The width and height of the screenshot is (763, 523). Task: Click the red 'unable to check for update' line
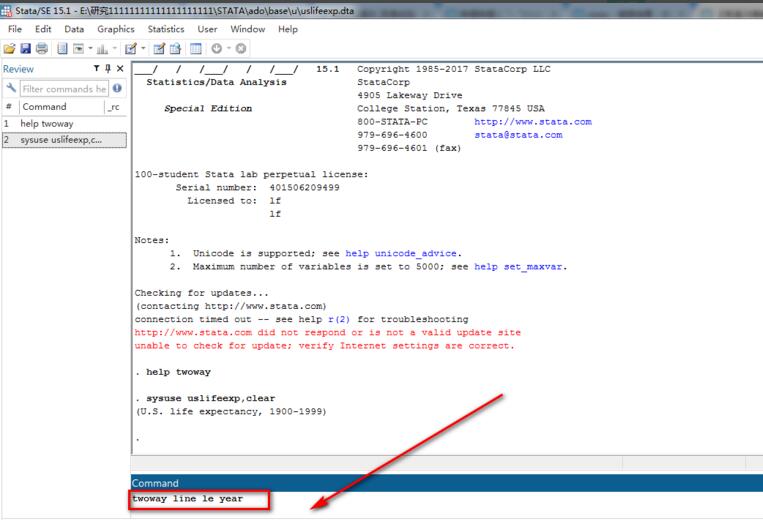(325, 346)
